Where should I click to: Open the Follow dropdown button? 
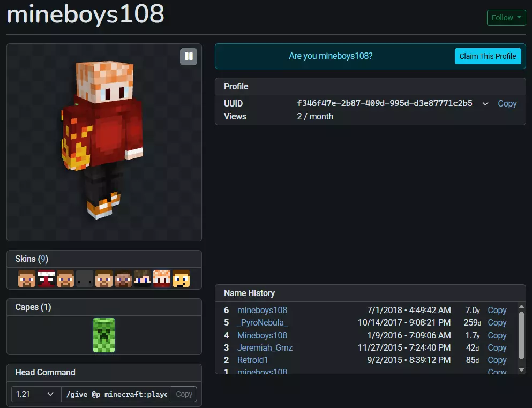click(x=506, y=18)
